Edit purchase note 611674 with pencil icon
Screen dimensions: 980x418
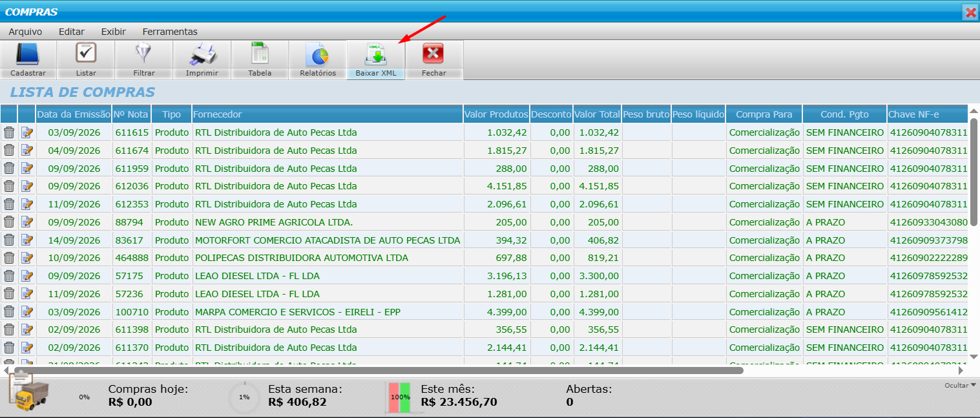pyautogui.click(x=26, y=151)
